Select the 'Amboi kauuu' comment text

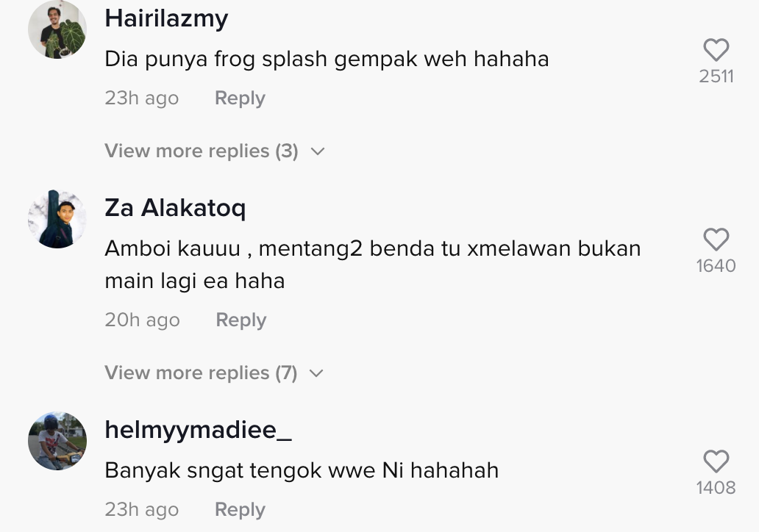point(373,265)
